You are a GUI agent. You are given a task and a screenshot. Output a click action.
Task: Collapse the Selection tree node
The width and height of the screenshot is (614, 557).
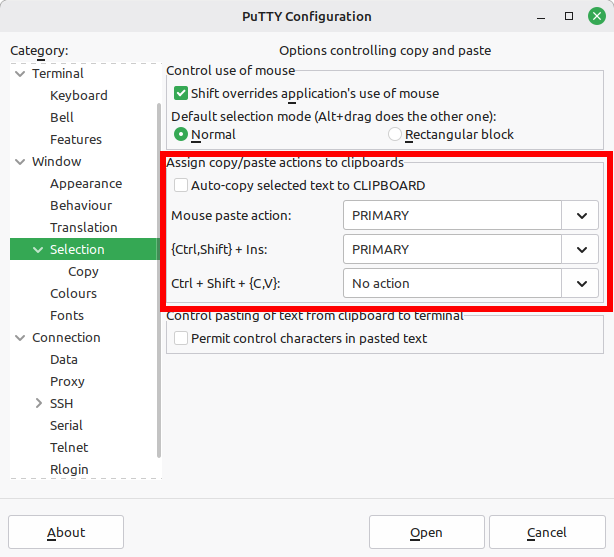point(38,250)
